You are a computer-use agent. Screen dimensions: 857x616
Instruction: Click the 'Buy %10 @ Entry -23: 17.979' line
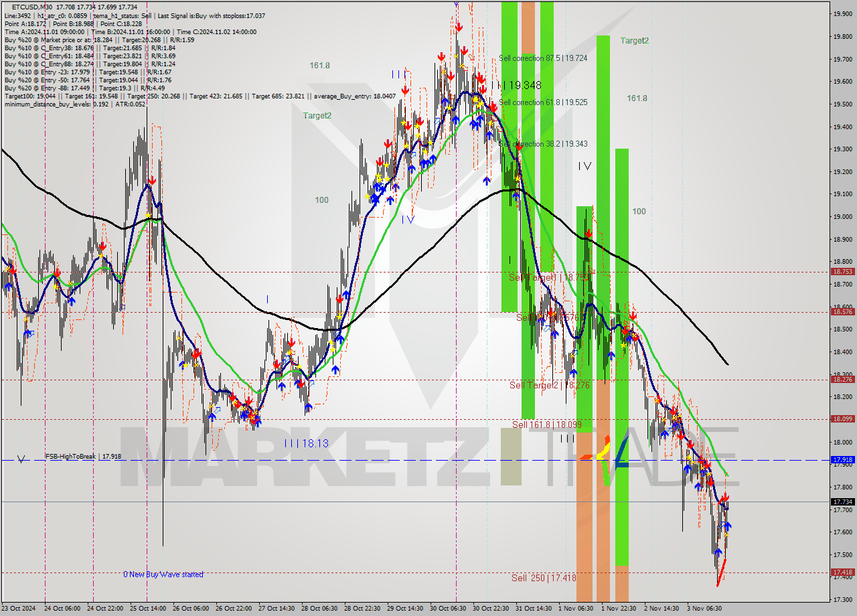[x=88, y=72]
